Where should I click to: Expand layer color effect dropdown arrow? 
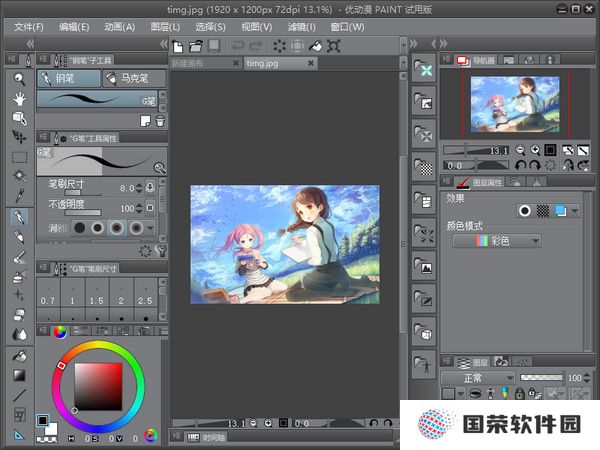coord(574,211)
